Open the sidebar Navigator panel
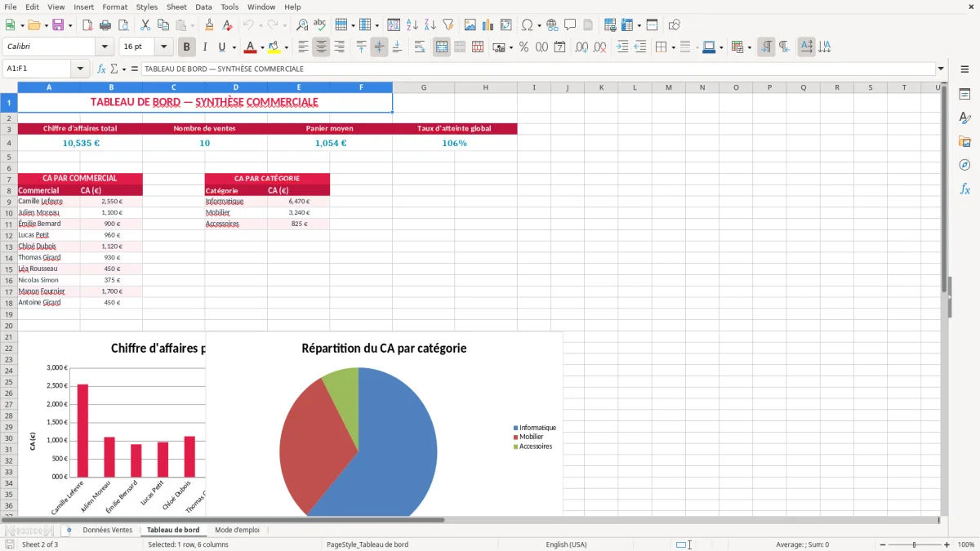 click(x=964, y=165)
